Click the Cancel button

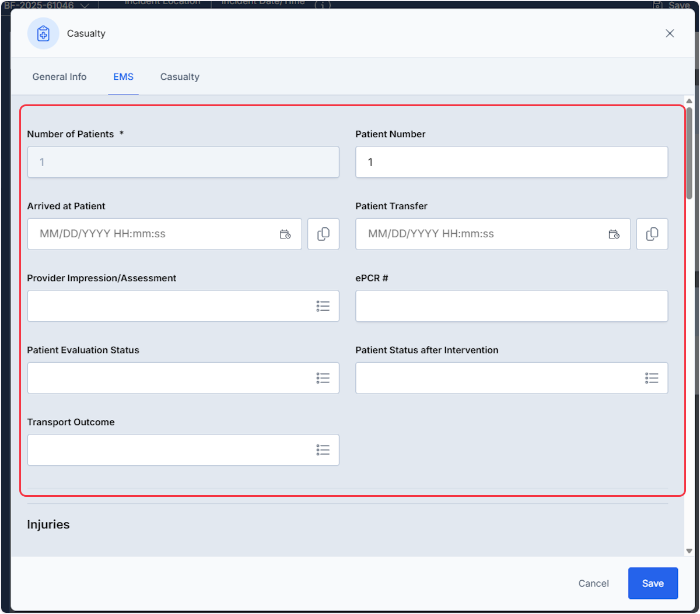(593, 583)
